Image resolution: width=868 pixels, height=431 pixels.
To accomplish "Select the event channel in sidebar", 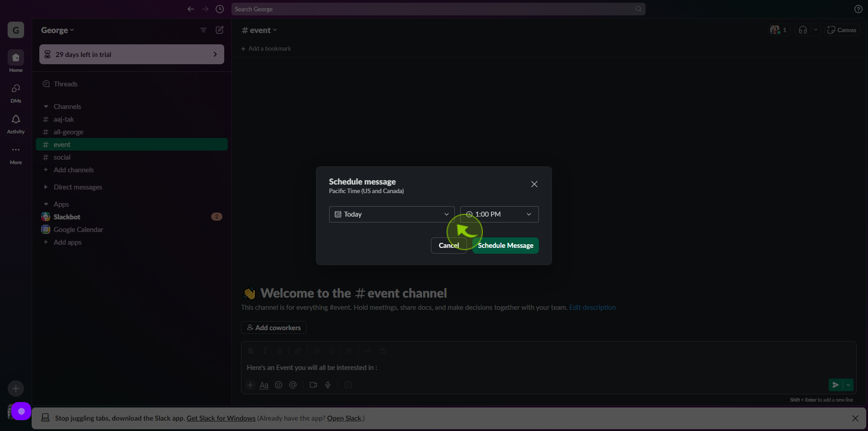I will 132,145.
